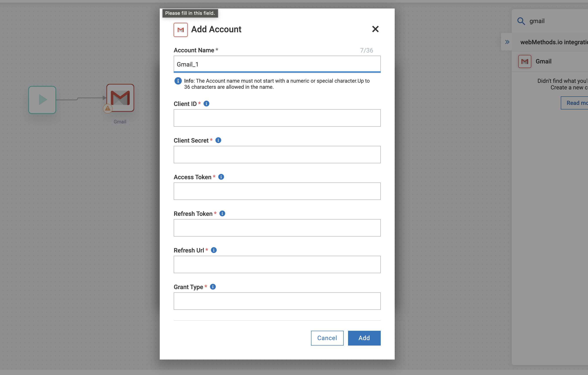Collapse the connectors side panel chevron
Viewport: 588px width, 375px height.
[507, 42]
